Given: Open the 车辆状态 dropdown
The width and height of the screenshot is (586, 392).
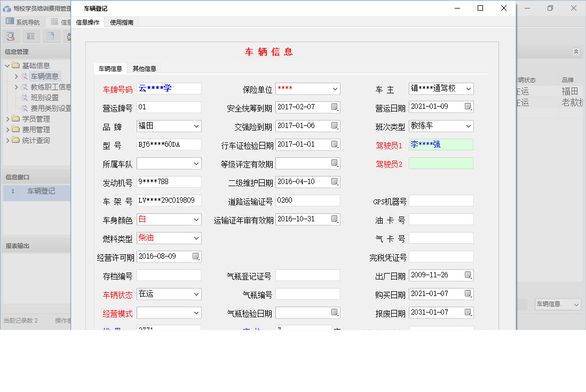Looking at the screenshot, I should click(196, 294).
